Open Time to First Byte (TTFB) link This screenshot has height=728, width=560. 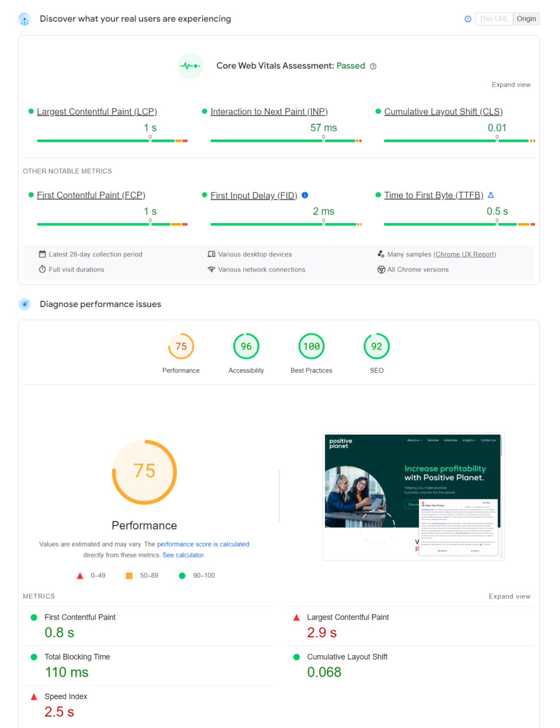433,195
